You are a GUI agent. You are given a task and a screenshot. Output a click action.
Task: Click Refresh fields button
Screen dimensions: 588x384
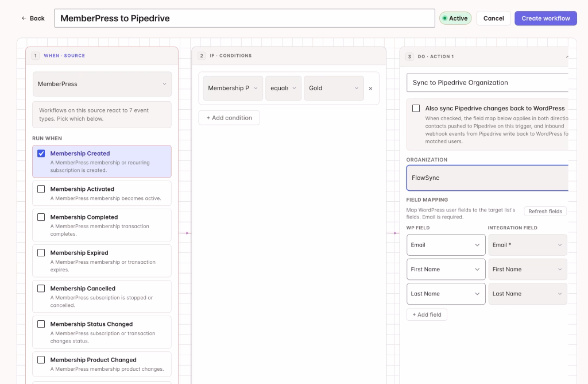point(546,212)
